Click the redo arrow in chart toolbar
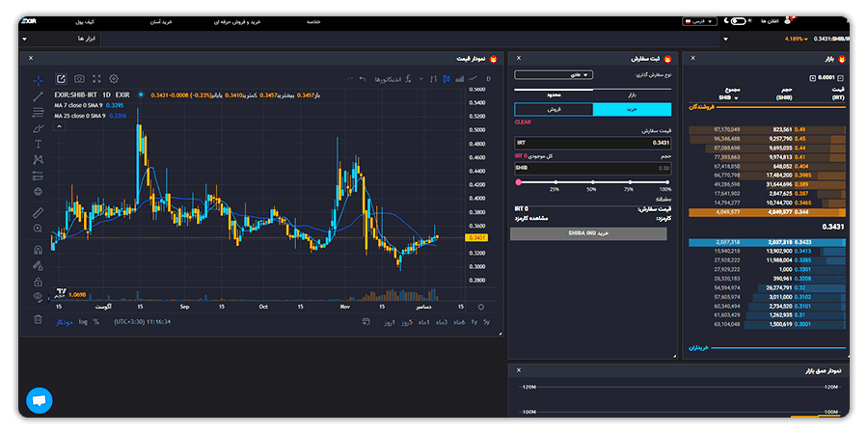The width and height of the screenshot is (868, 434). pyautogui.click(x=349, y=79)
